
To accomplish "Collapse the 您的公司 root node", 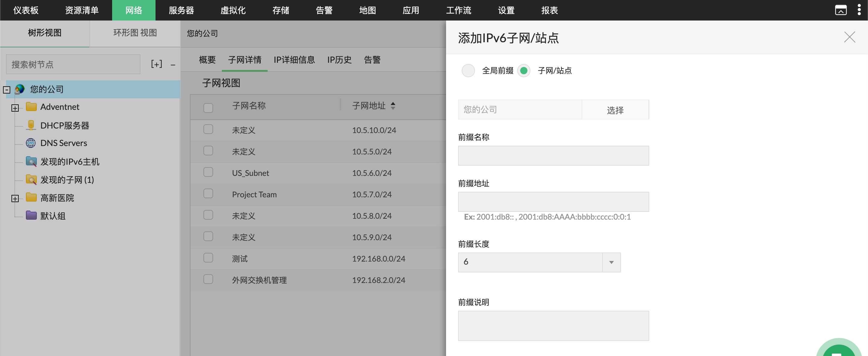I will [6, 90].
